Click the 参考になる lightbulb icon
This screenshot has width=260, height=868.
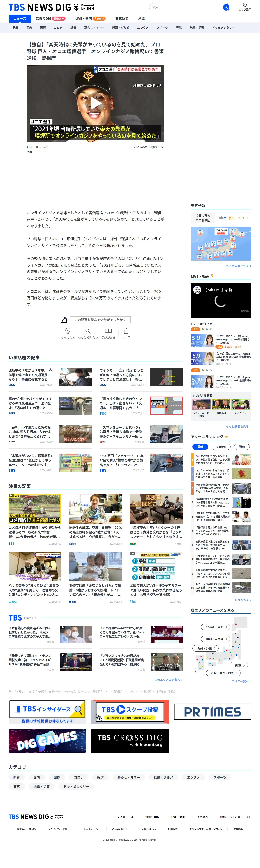click(68, 331)
